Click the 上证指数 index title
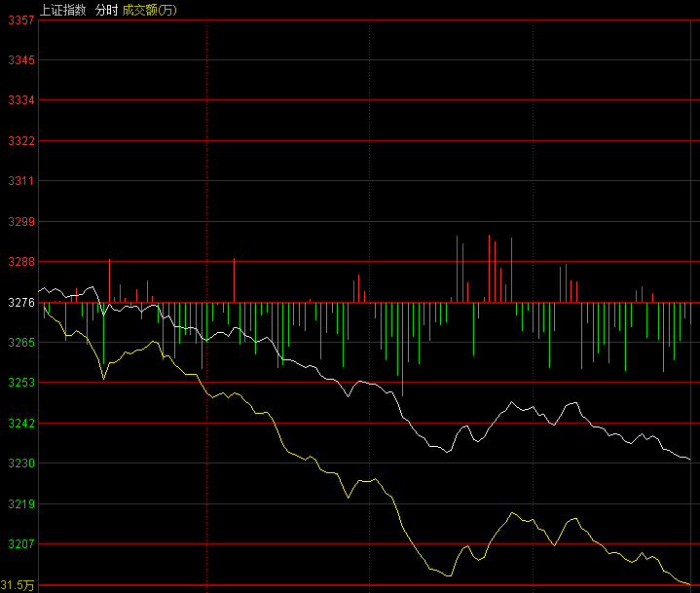Image resolution: width=700 pixels, height=593 pixels. pos(63,10)
